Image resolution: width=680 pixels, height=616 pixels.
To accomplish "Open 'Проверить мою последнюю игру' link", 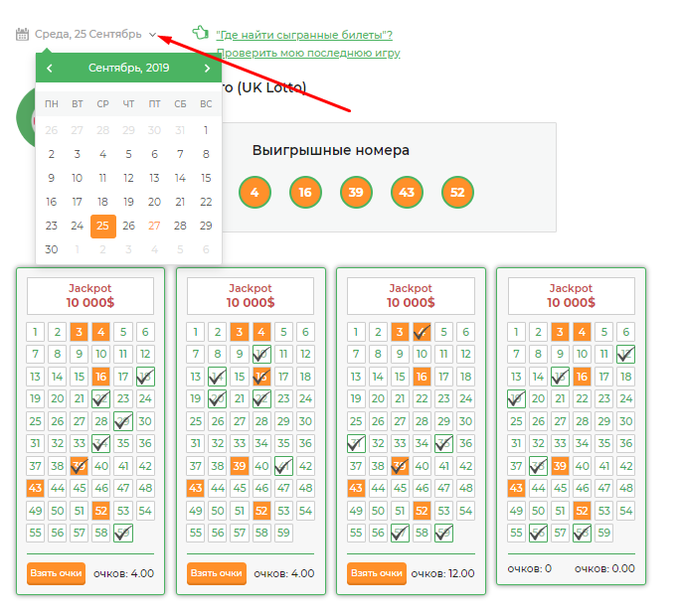I will coord(308,53).
